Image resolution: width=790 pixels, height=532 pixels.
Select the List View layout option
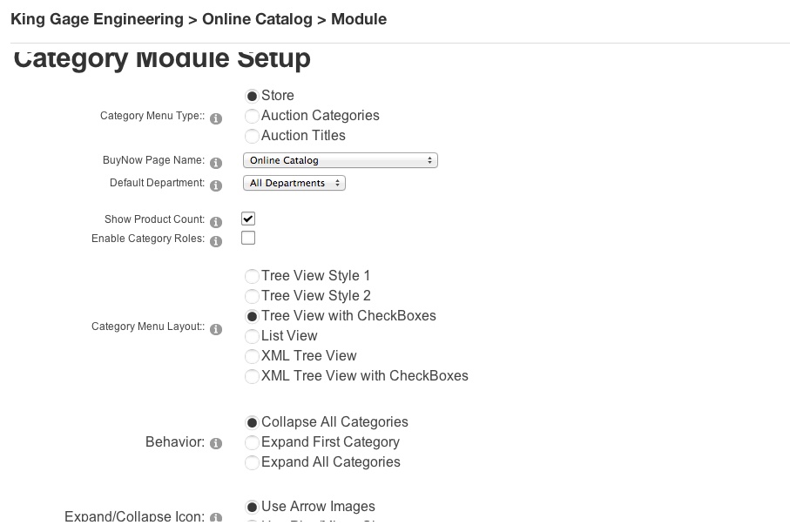252,337
